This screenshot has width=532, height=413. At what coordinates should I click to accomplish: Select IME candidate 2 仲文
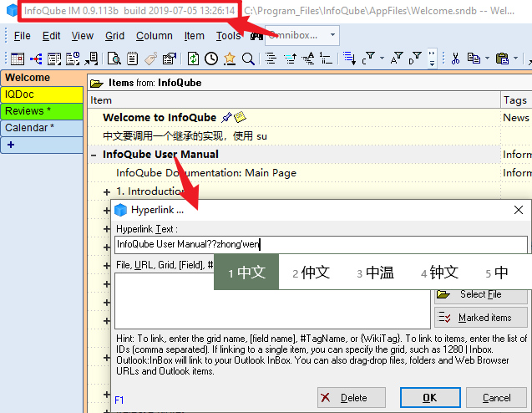tap(311, 273)
